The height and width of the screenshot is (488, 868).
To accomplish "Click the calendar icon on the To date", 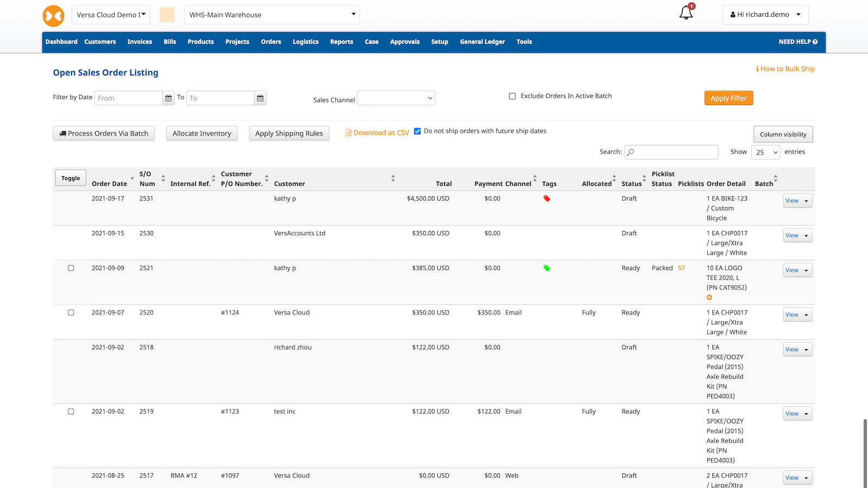I will 260,98.
